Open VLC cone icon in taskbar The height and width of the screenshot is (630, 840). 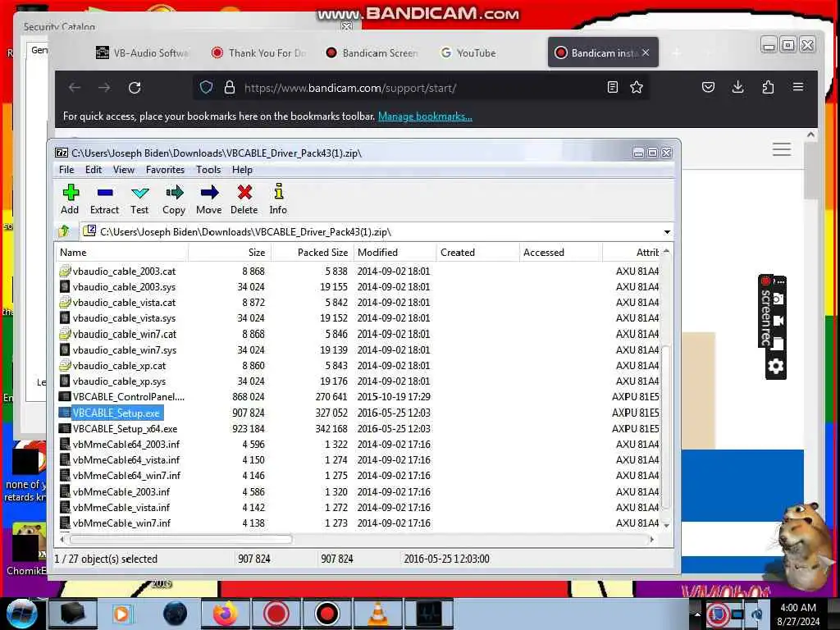pyautogui.click(x=378, y=614)
